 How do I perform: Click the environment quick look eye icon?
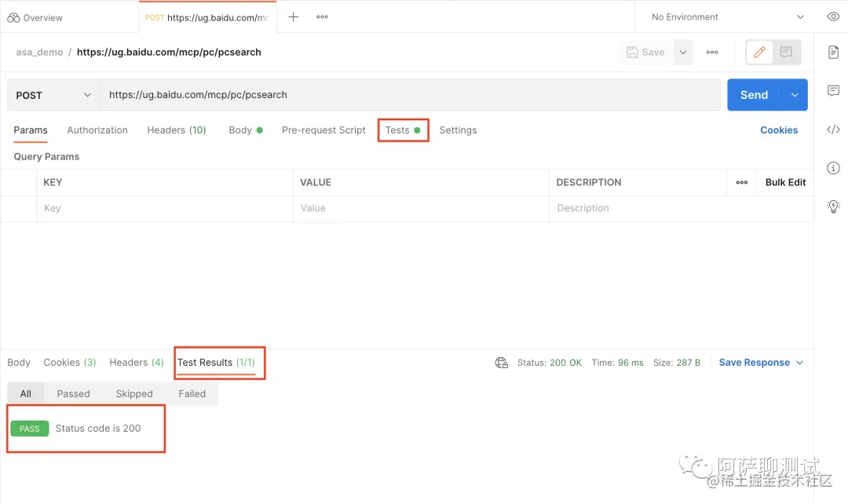tap(833, 16)
